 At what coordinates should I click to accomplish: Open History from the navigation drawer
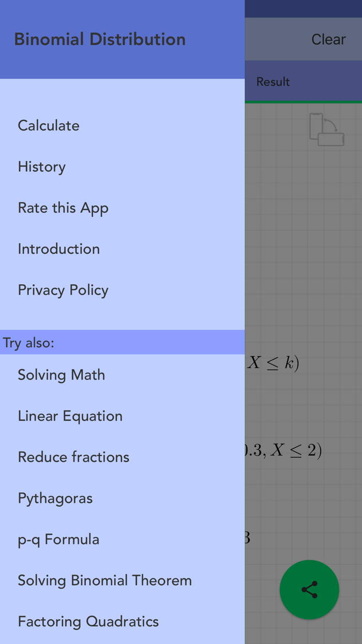[41, 167]
